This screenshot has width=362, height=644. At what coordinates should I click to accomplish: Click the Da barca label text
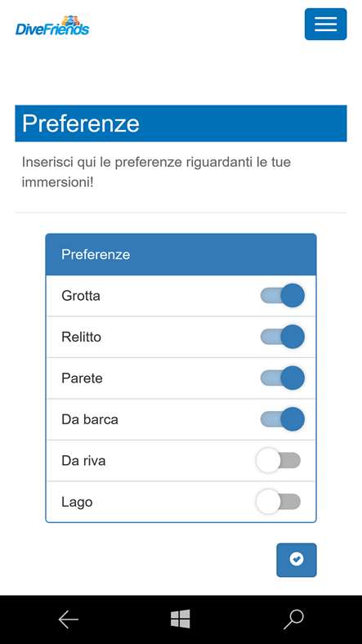(x=90, y=419)
